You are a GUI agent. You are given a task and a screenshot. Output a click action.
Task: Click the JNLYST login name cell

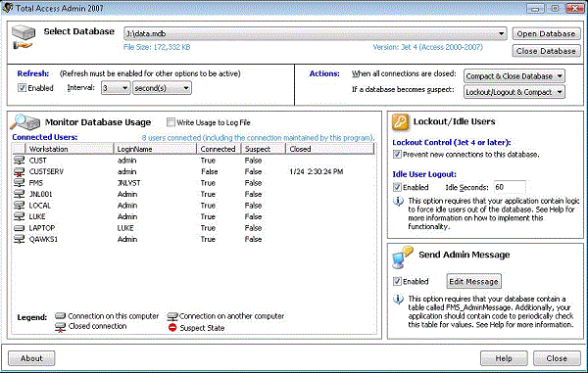click(128, 183)
